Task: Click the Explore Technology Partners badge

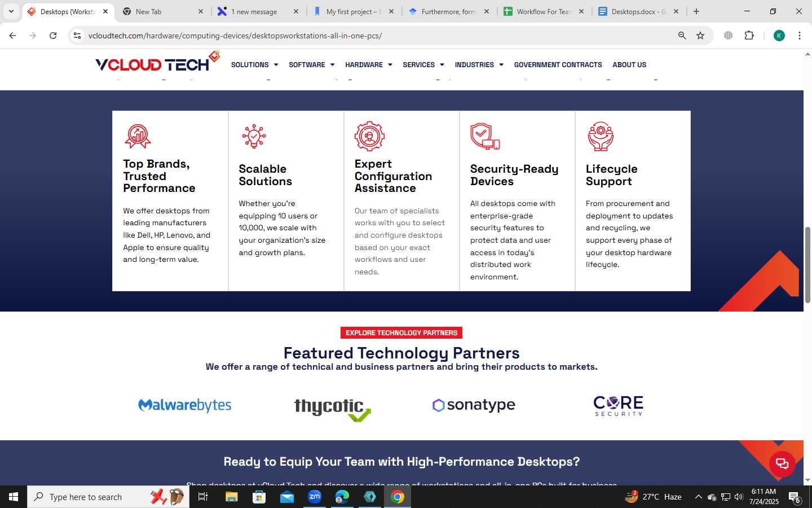Action: click(x=401, y=333)
